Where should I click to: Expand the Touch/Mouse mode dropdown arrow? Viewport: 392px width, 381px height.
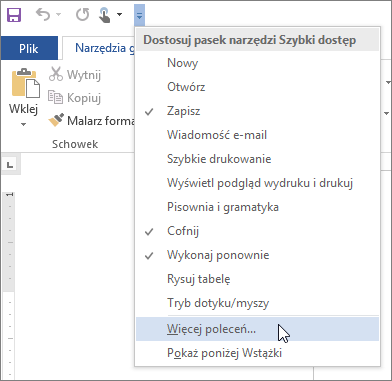[x=119, y=15]
